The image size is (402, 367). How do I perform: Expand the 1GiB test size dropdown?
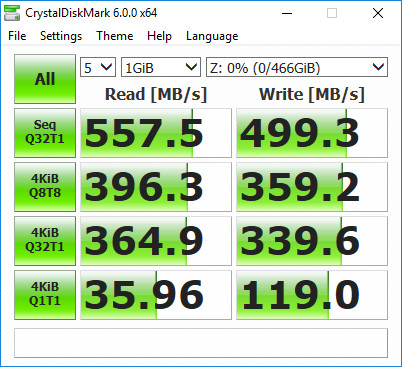coord(161,67)
